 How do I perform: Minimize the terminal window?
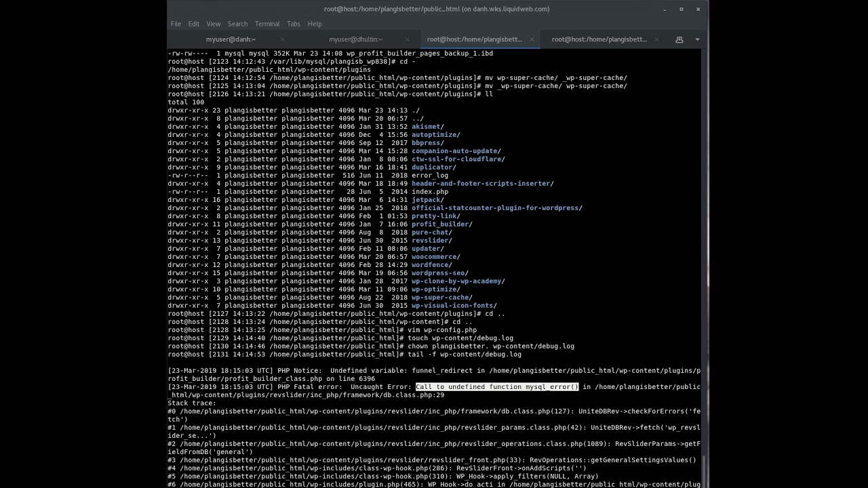coord(664,9)
